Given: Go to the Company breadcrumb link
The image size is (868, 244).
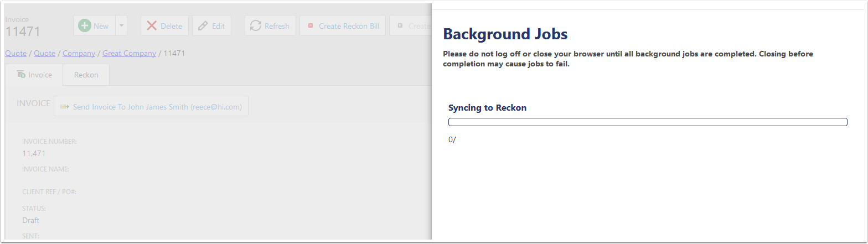Looking at the screenshot, I should tap(78, 54).
